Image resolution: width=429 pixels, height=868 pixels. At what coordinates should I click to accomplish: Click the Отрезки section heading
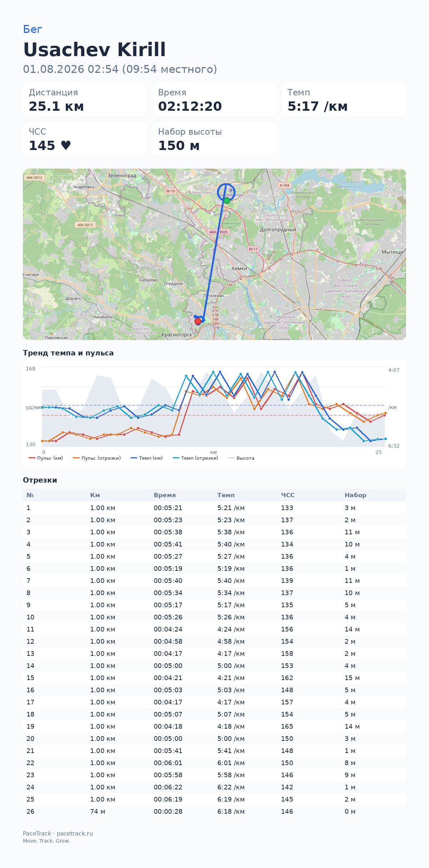point(40,480)
